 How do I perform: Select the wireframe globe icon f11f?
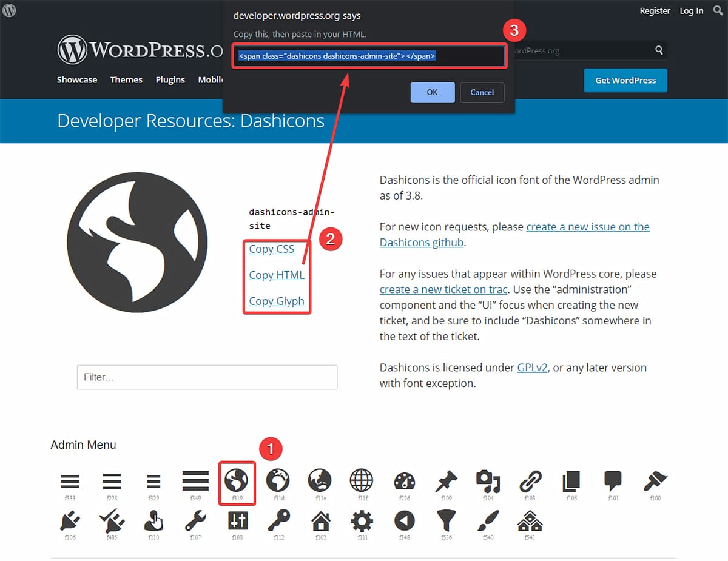(362, 482)
